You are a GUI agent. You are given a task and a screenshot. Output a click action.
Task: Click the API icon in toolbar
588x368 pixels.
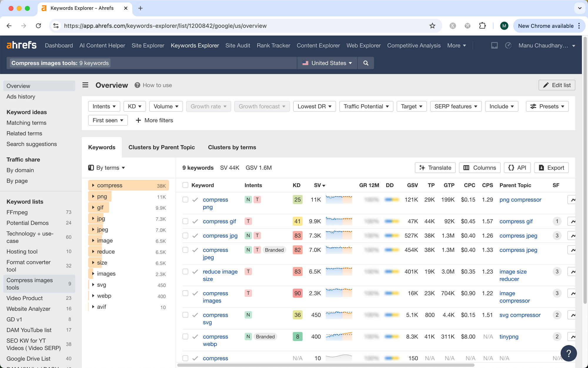[517, 168]
